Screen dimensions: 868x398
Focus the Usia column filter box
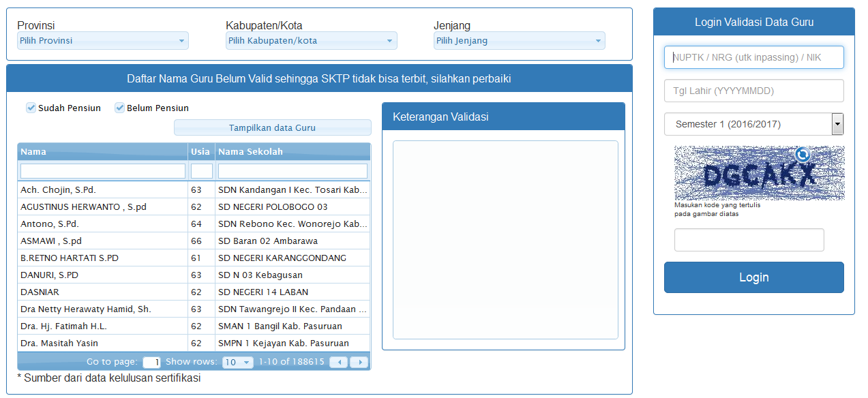click(x=202, y=171)
